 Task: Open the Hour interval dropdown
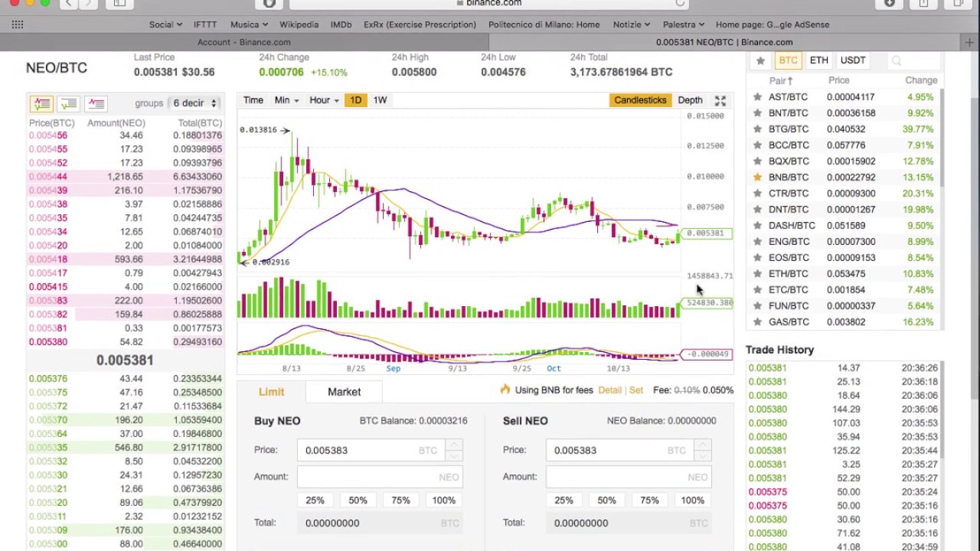[x=324, y=100]
